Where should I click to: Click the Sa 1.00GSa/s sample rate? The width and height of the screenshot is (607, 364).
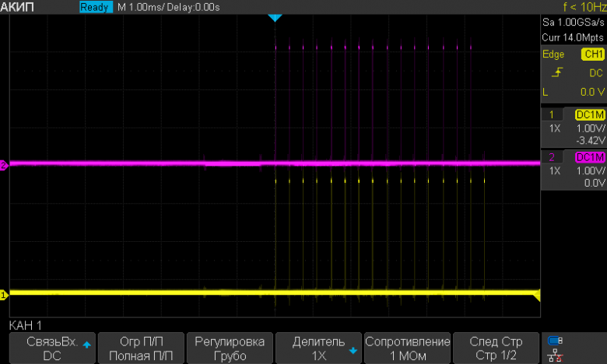[573, 22]
